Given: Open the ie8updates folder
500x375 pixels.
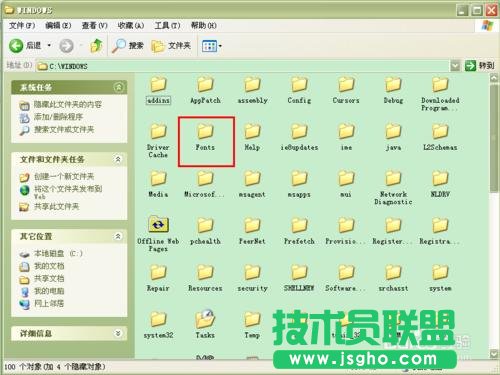Looking at the screenshot, I should pos(299,137).
